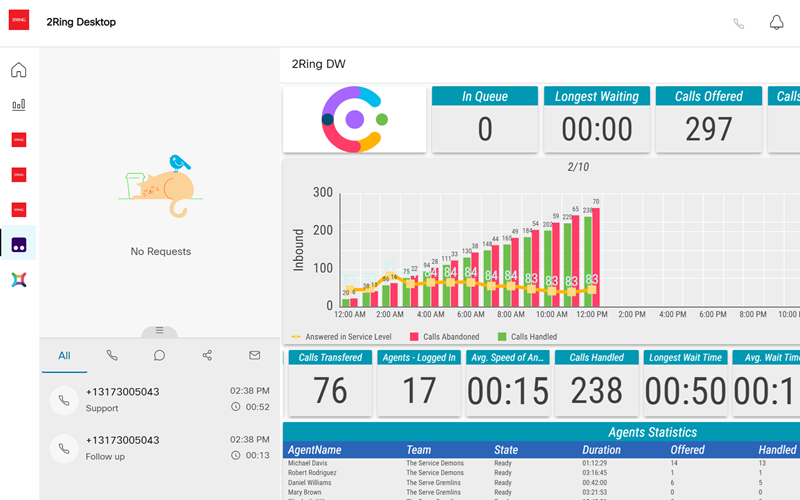The width and height of the screenshot is (800, 500).
Task: Click the Calls Handled 238 tile
Action: coord(596,383)
